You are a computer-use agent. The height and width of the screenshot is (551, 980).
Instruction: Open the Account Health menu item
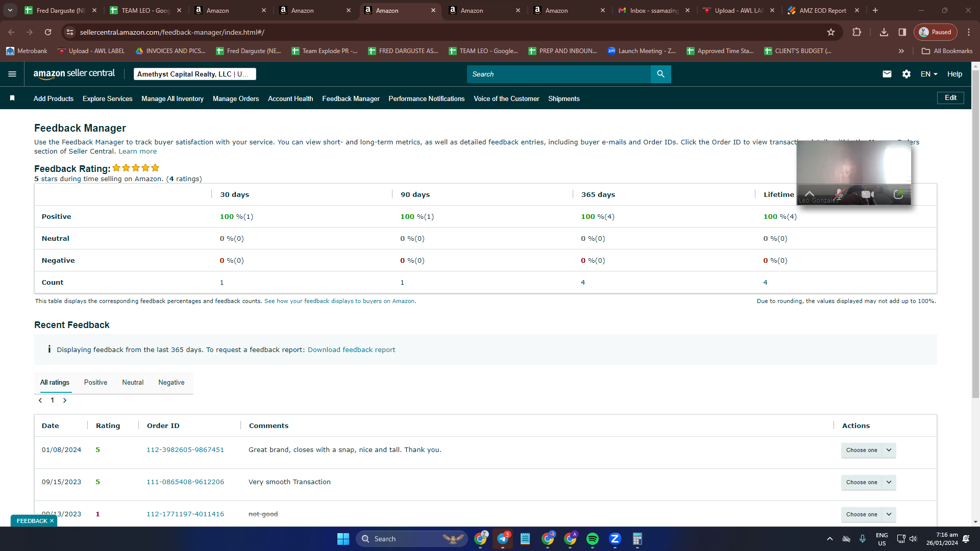(290, 98)
